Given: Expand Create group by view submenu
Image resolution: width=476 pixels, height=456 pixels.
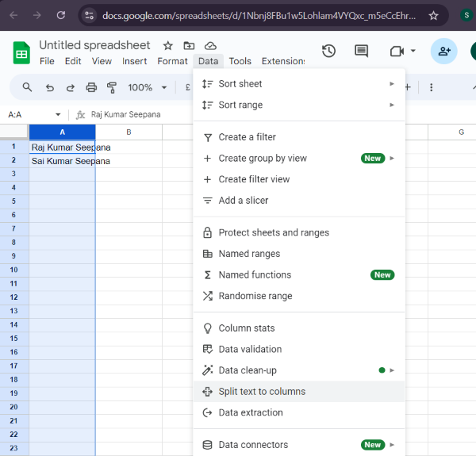Looking at the screenshot, I should tap(392, 159).
